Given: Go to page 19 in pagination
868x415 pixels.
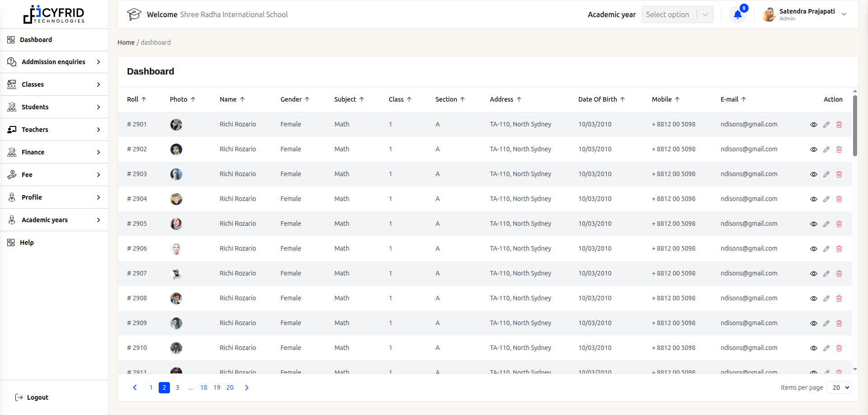Looking at the screenshot, I should [217, 387].
